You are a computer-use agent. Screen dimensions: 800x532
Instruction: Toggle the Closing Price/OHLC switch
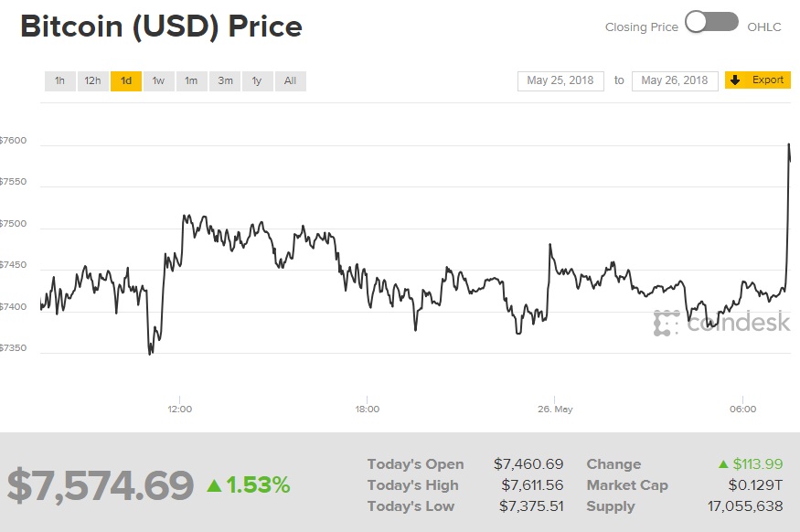tap(711, 23)
